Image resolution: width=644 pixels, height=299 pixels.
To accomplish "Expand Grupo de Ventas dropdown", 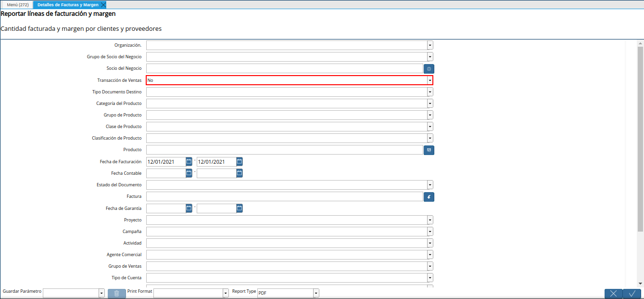I will coord(430,266).
